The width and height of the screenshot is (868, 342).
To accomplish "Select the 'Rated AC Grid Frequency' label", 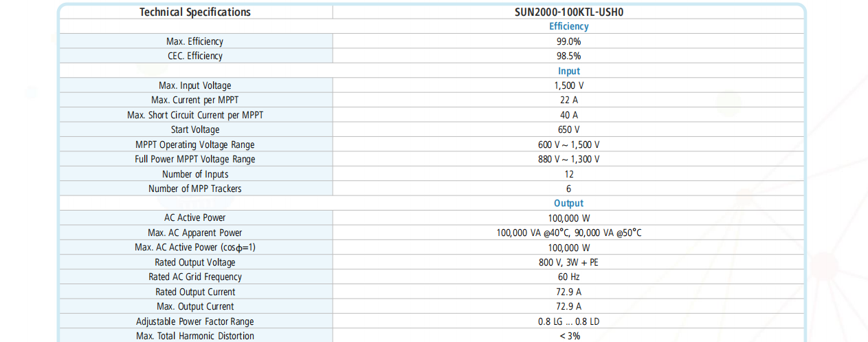I will pyautogui.click(x=195, y=277).
